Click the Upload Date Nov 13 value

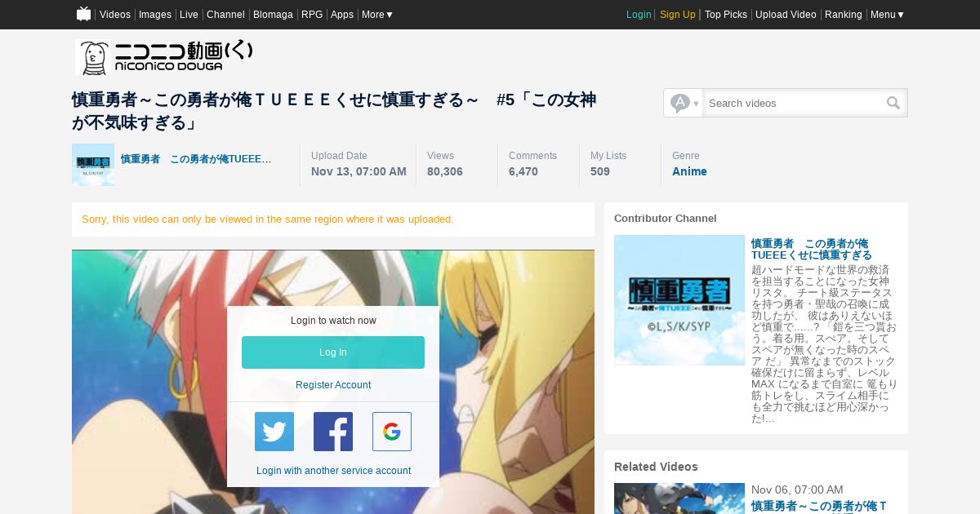(x=359, y=171)
